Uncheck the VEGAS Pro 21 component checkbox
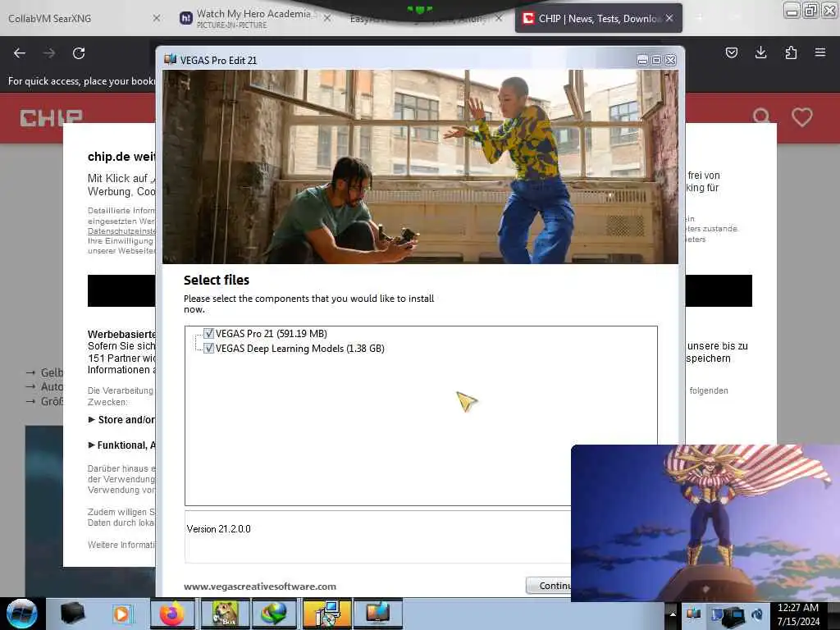Viewport: 840px width, 630px height. pyautogui.click(x=208, y=333)
